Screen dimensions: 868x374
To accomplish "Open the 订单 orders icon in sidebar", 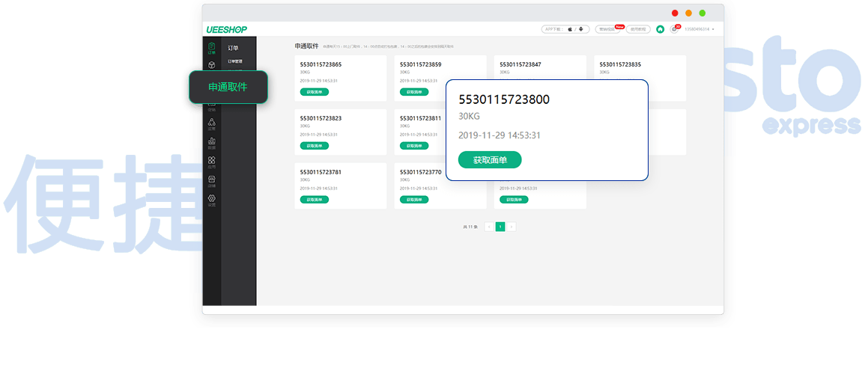I will 211,48.
